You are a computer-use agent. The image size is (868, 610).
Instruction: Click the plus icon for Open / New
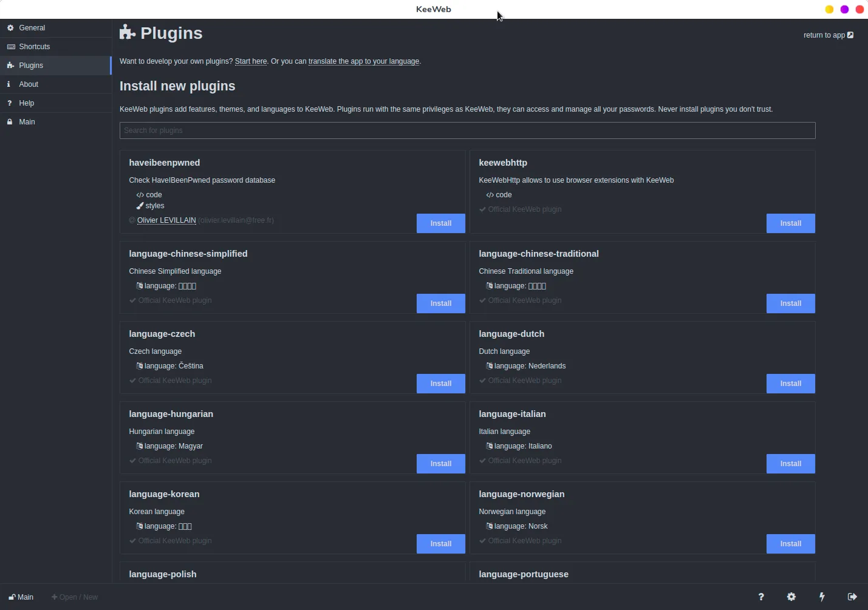click(55, 597)
